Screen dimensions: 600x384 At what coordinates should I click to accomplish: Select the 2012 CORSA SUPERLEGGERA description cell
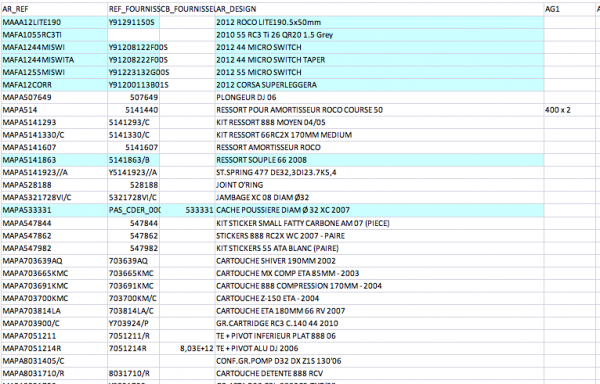coord(379,85)
